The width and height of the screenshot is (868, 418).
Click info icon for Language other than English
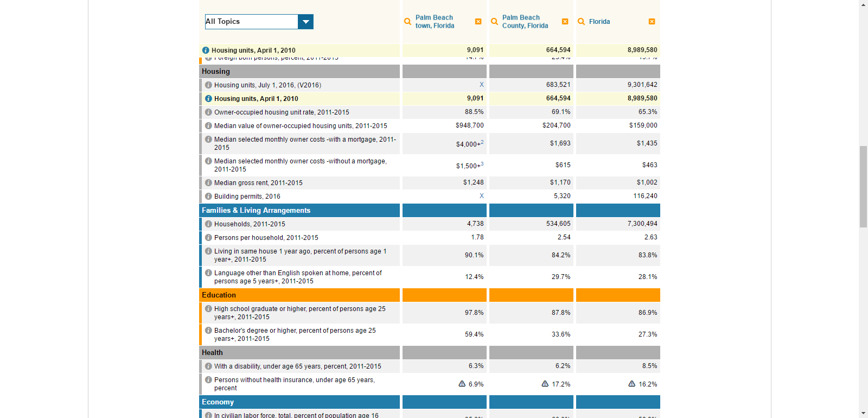tap(208, 273)
